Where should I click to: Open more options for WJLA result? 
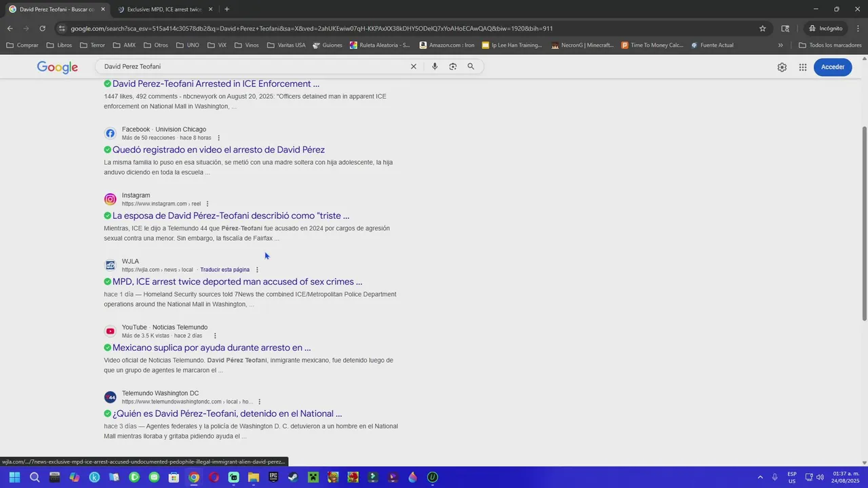(x=257, y=270)
